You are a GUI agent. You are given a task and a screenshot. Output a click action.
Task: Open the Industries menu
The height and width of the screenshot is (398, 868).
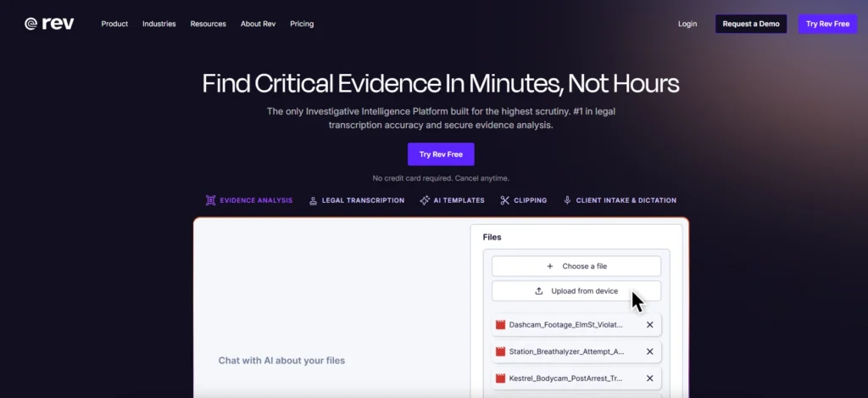pyautogui.click(x=159, y=24)
